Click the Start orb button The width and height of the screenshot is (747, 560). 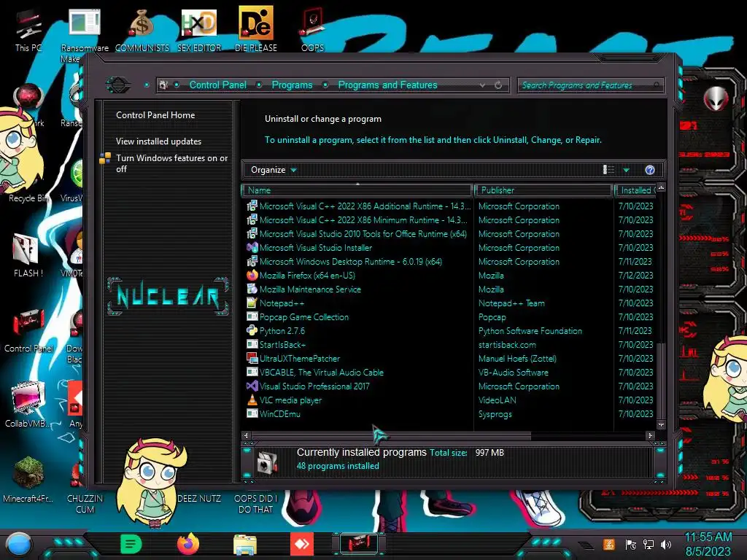click(x=18, y=544)
